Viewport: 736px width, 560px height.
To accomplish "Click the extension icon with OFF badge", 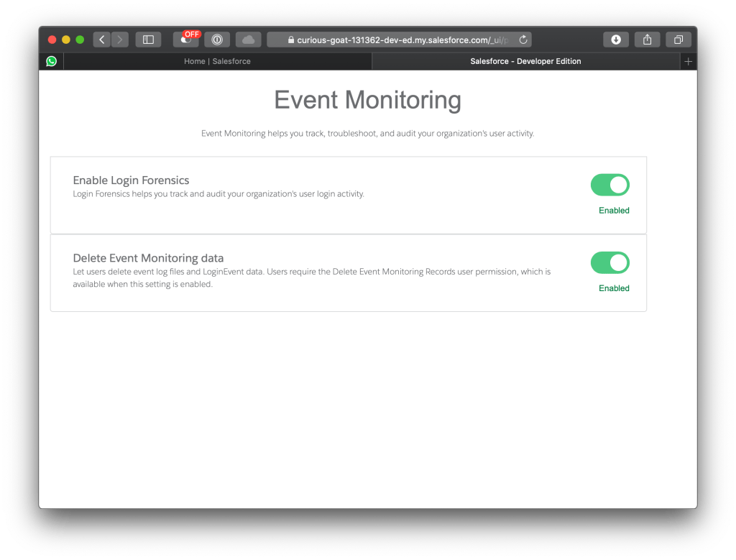I will 185,40.
